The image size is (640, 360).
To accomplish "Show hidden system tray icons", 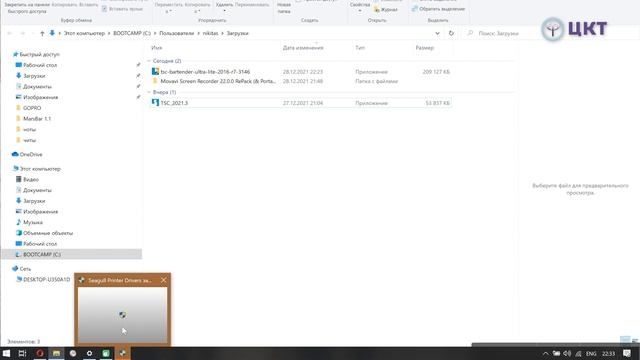I will click(545, 353).
